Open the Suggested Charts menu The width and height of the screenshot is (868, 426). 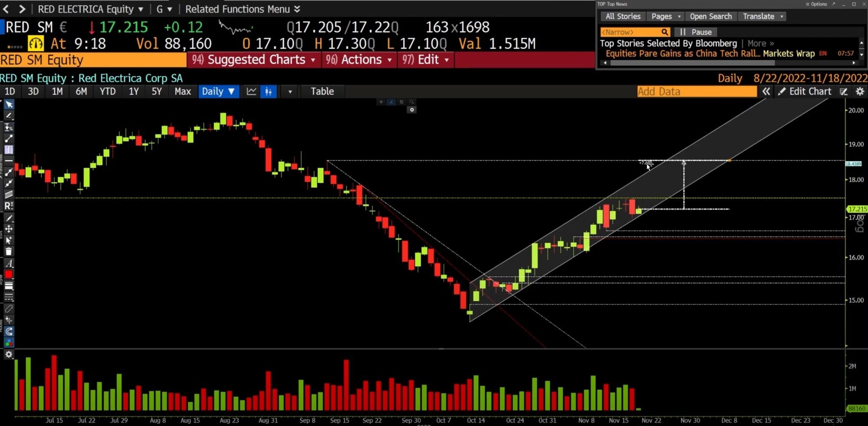tap(254, 60)
